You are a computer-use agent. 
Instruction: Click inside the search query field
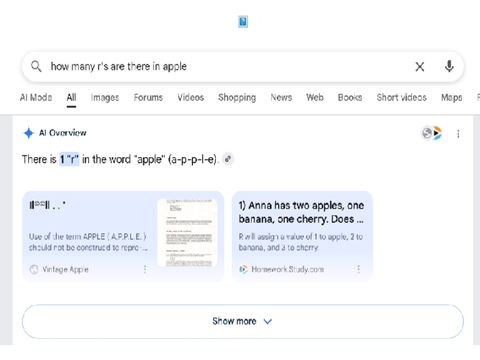click(230, 67)
